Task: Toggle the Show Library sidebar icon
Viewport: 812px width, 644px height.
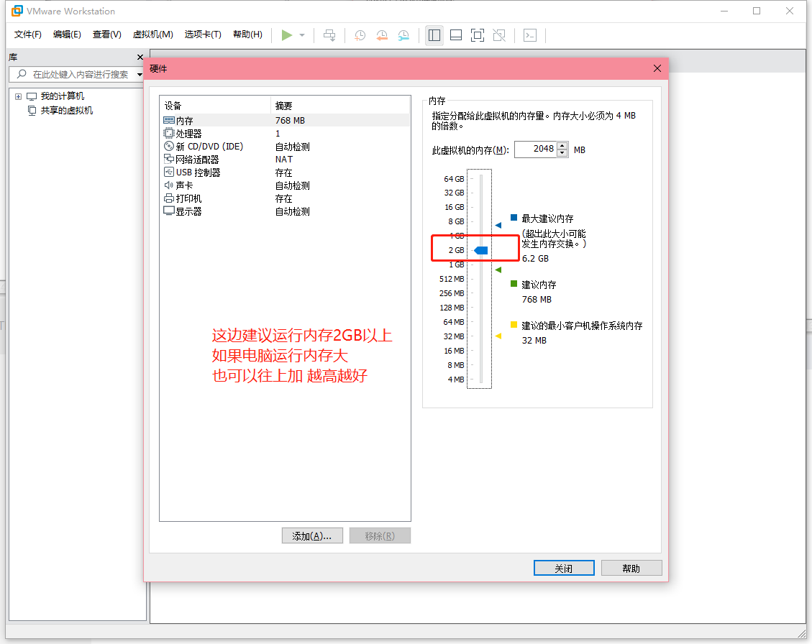Action: (434, 35)
